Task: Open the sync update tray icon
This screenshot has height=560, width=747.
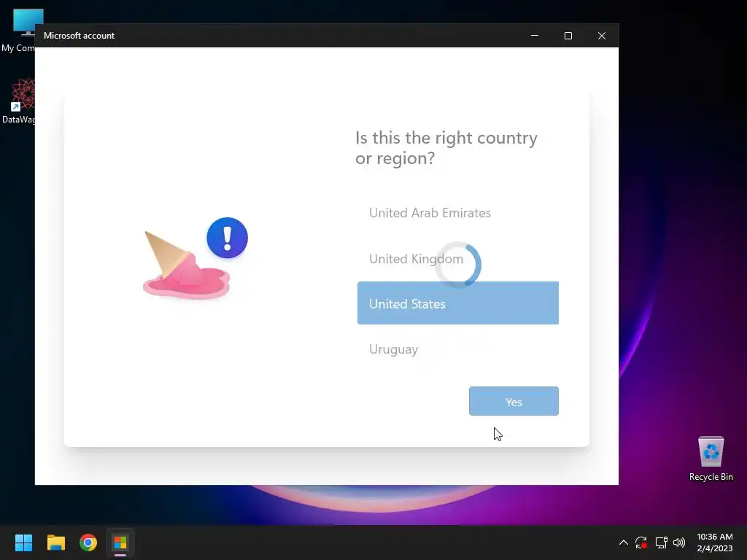Action: pyautogui.click(x=641, y=542)
